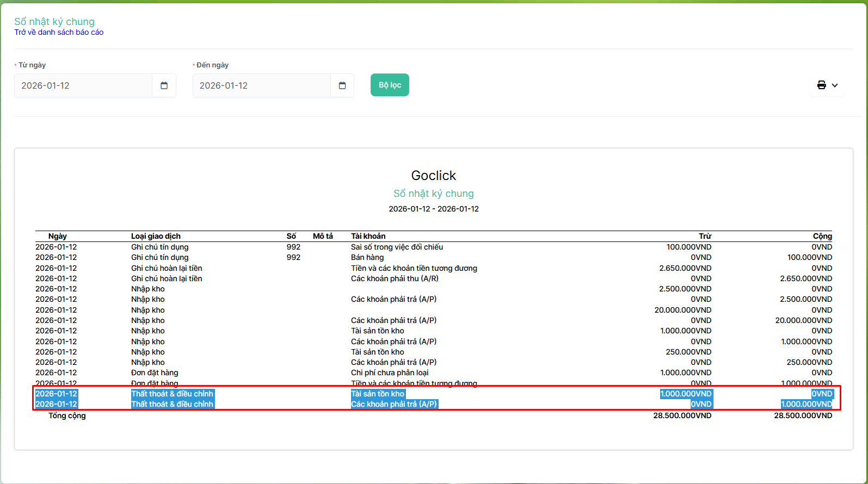Click the Goclick report heading

coord(433,176)
